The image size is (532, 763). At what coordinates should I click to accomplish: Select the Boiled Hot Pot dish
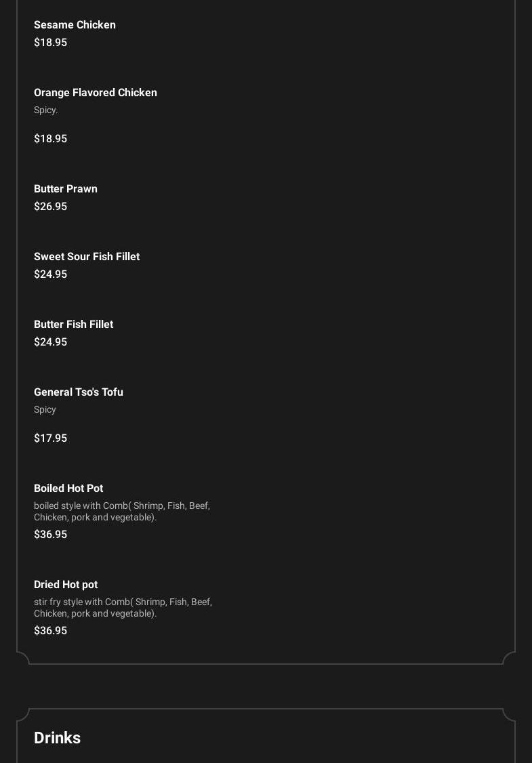click(68, 489)
